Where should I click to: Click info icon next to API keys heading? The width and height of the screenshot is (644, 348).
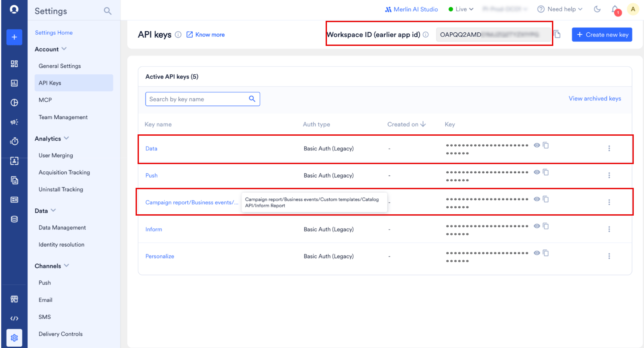tap(178, 35)
